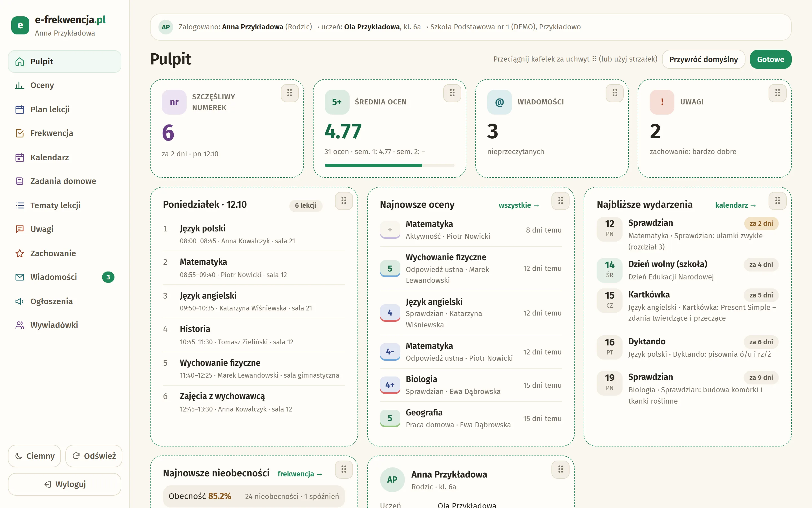Screen dimensions: 812x508
Task: Click the nr icon on lucky number tile
Action: (174, 102)
